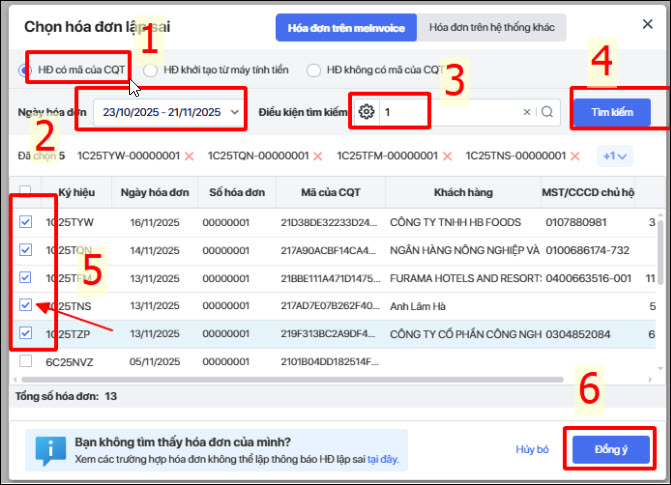Uncheck the 1C25TYW invoice row checkbox
Screen dimensions: 671x485
pyautogui.click(x=25, y=222)
